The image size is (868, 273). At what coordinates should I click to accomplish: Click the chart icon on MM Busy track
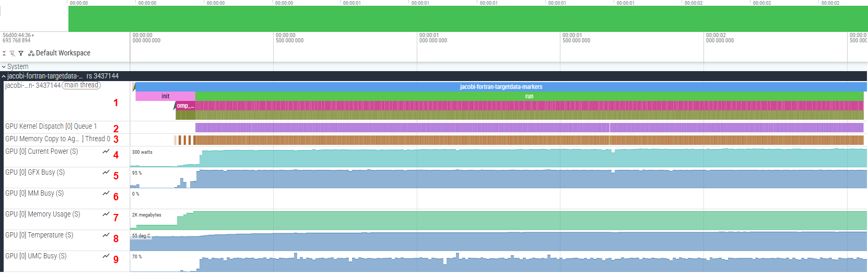(x=106, y=193)
